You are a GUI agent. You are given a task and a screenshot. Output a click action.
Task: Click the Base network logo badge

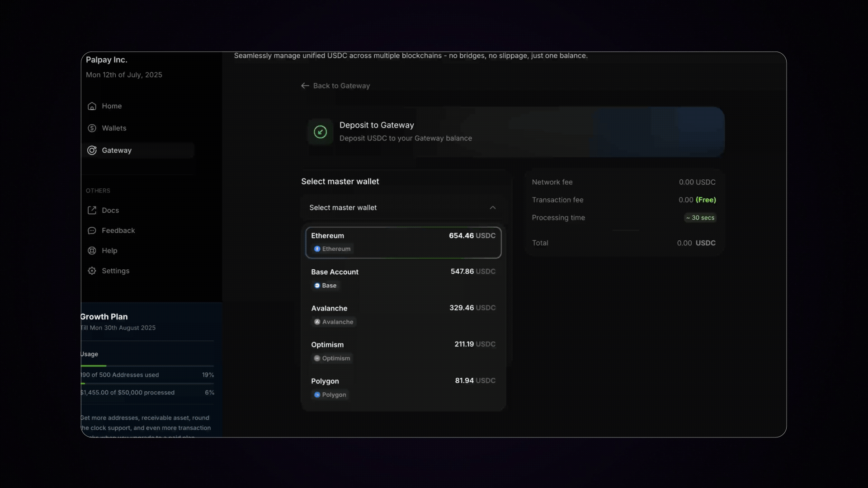tap(317, 286)
